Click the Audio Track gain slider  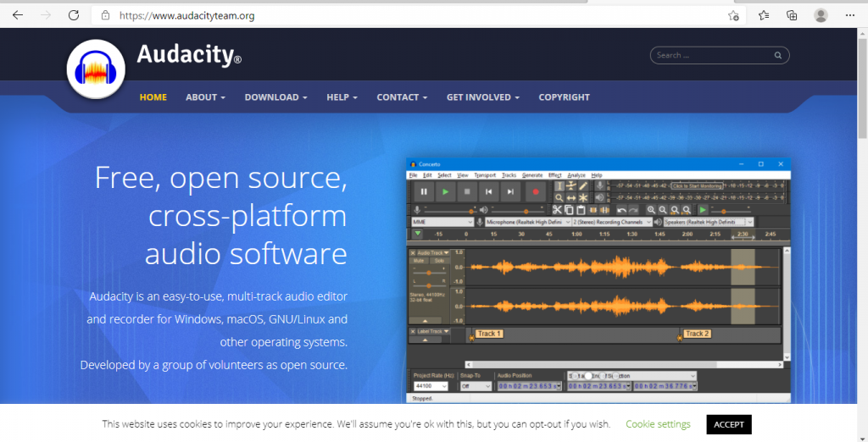point(429,273)
